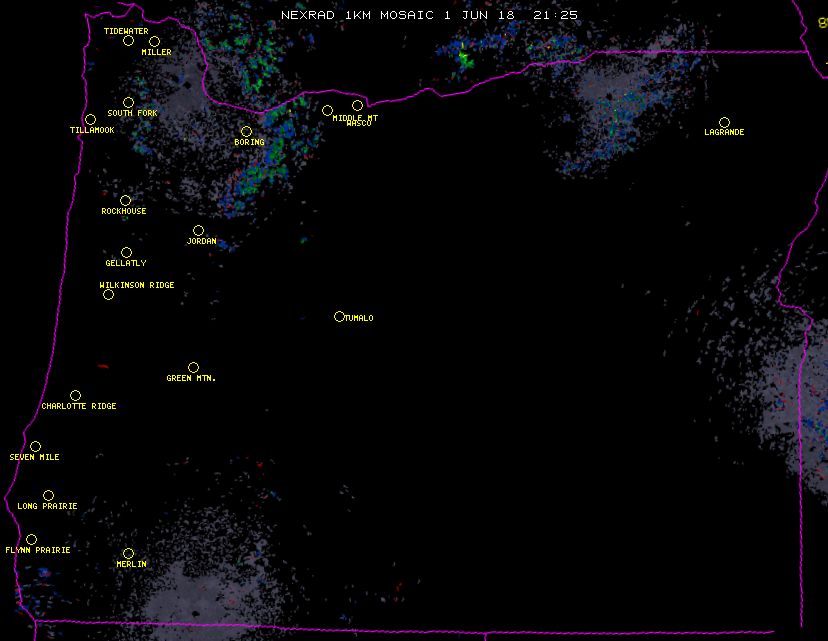Select the MIDDLE MT station circle
828x641 pixels.
(327, 110)
